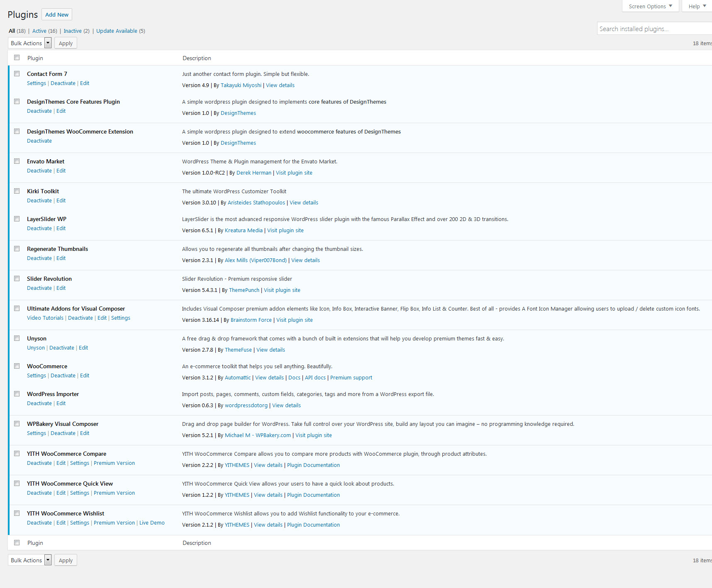The width and height of the screenshot is (712, 588).
Task: Open Brainstorm Force author link
Action: point(251,320)
